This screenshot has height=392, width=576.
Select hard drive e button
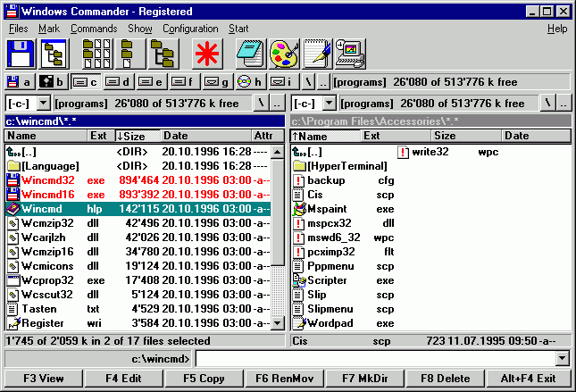(x=151, y=82)
